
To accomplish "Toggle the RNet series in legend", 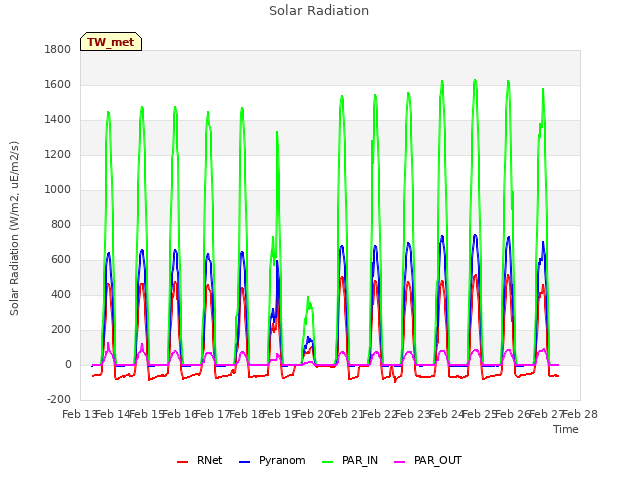I will (200, 461).
